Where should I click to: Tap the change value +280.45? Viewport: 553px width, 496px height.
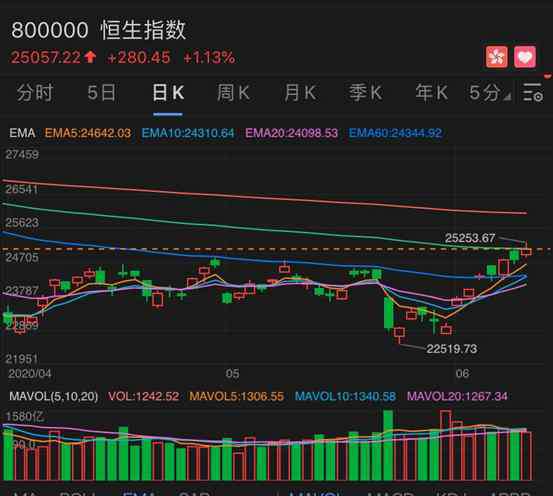[x=139, y=57]
